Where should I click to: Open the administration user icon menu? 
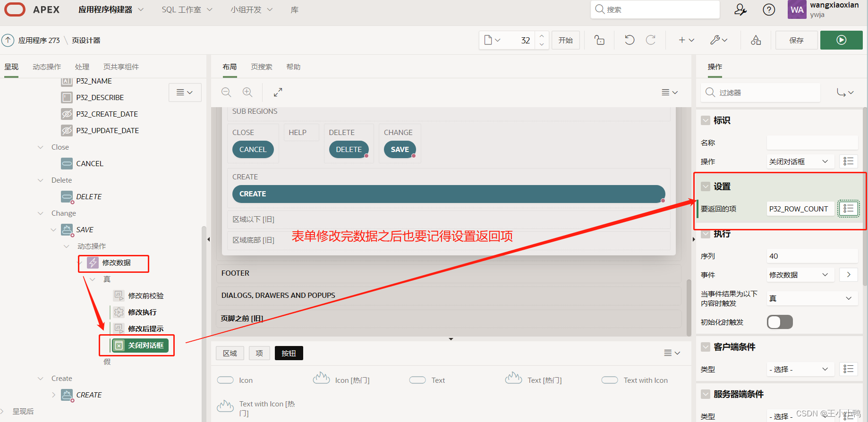pyautogui.click(x=740, y=9)
